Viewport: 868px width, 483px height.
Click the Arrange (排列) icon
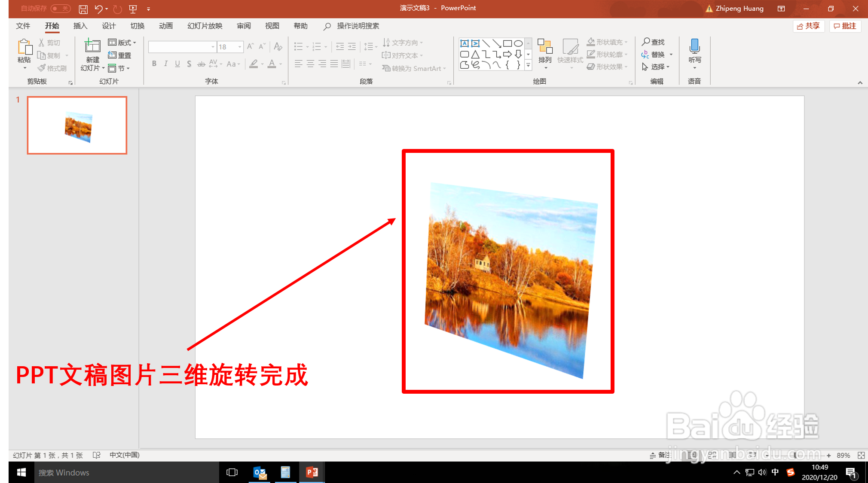tap(545, 46)
